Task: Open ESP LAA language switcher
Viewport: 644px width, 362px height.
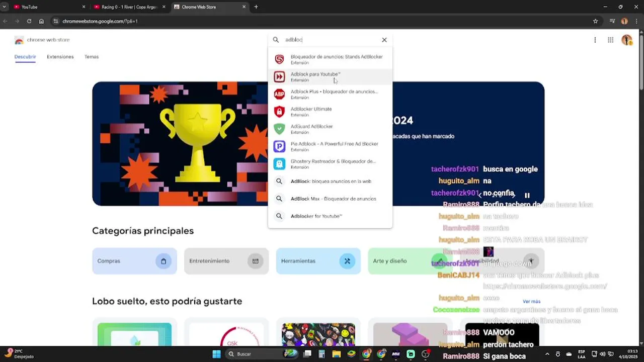Action: pyautogui.click(x=582, y=354)
